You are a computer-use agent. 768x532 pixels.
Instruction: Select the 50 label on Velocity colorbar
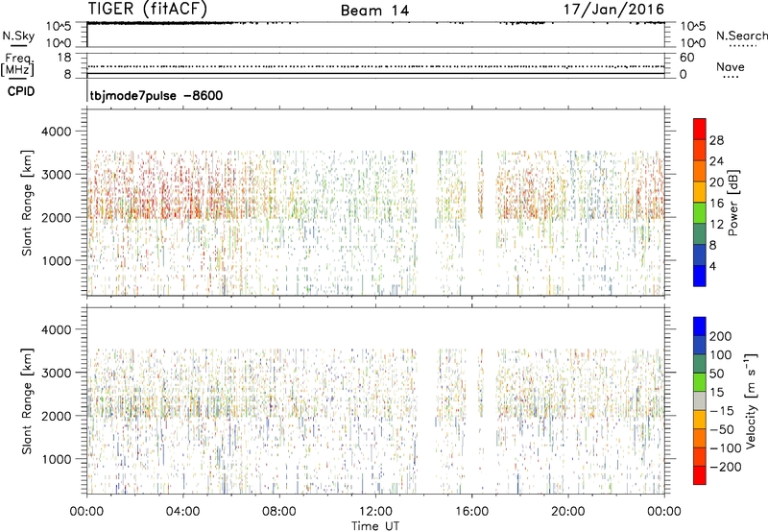(716, 374)
